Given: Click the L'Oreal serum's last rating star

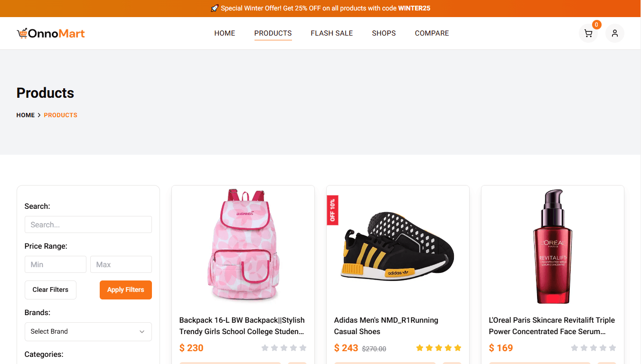Looking at the screenshot, I should (x=613, y=348).
